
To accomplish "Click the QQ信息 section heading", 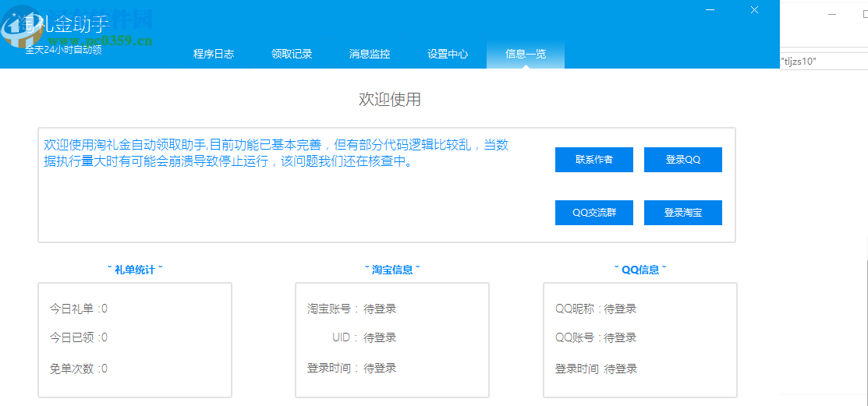I will click(640, 270).
